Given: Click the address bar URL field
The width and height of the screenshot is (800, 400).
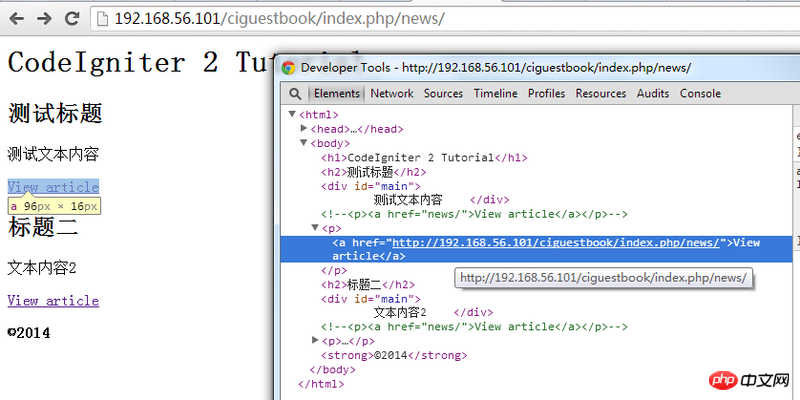Looking at the screenshot, I should (x=445, y=19).
